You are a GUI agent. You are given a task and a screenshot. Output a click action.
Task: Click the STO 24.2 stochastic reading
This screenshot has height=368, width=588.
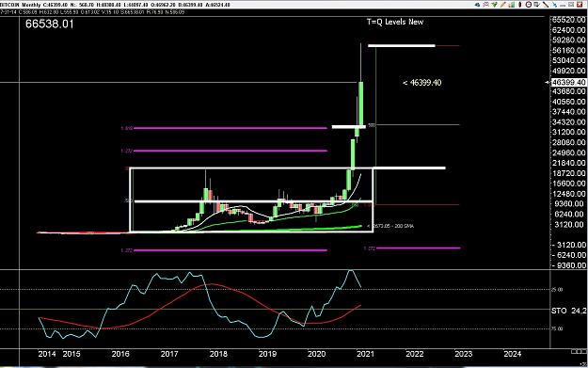point(568,311)
